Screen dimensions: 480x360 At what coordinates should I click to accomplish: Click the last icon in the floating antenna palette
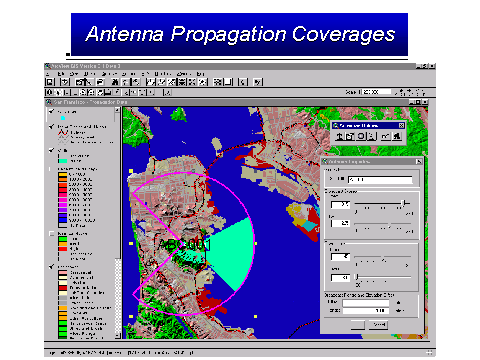click(x=397, y=136)
